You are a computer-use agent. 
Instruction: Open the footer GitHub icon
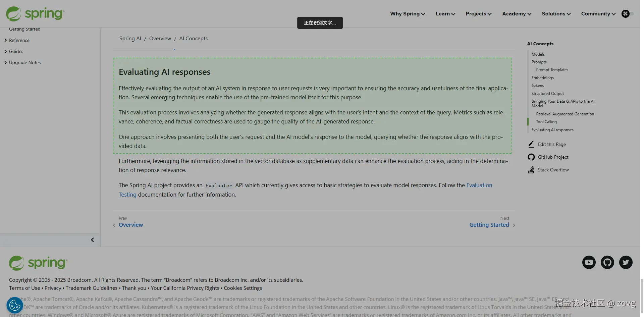(x=607, y=262)
